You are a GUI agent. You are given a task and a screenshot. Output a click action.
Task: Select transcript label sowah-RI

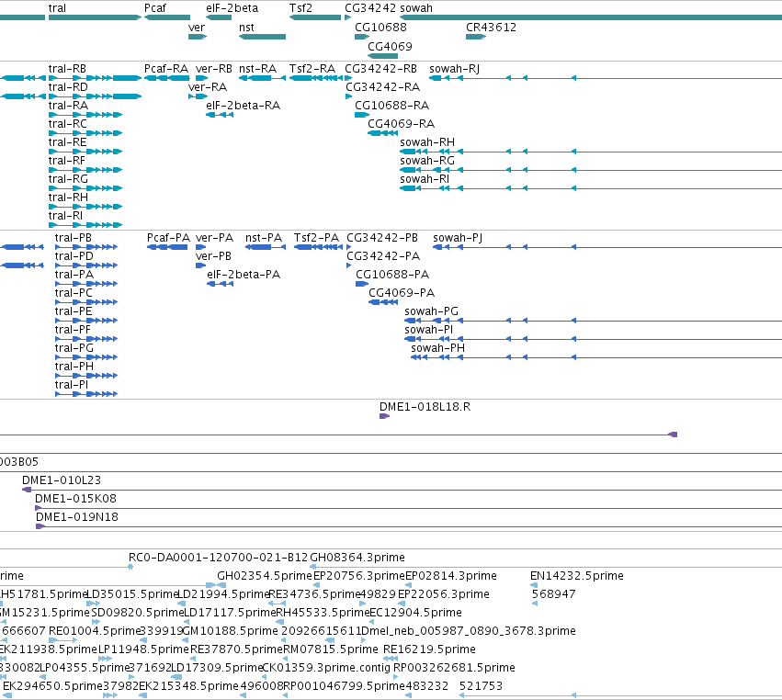tap(425, 179)
